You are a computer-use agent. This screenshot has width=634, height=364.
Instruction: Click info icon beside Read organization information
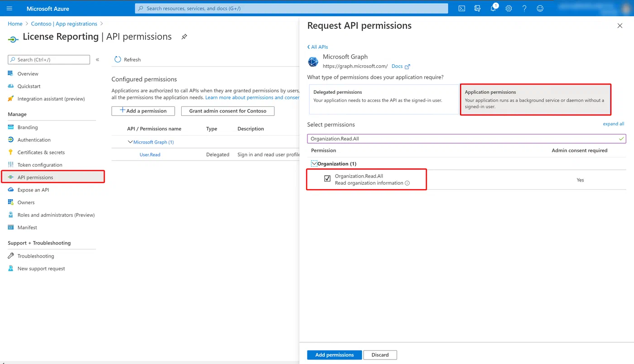tap(407, 183)
